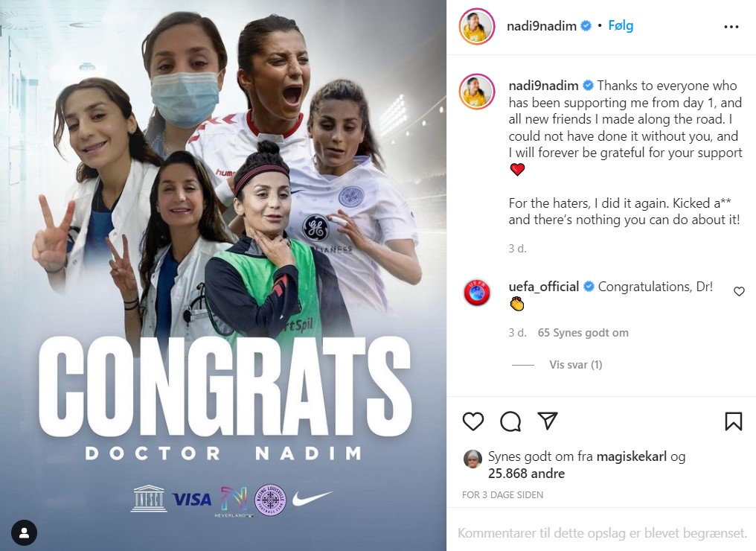Expand replies with Vis svar (1)
Screen dimensions: 756x551
(576, 365)
